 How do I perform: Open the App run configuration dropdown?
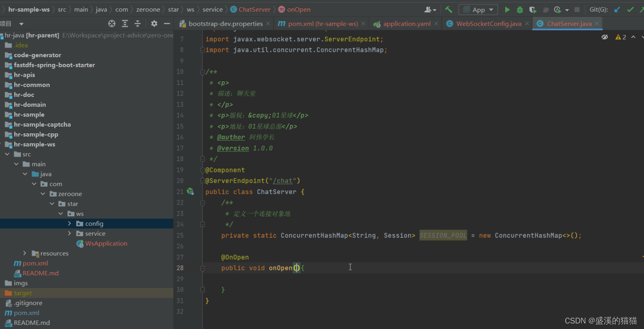pos(478,9)
